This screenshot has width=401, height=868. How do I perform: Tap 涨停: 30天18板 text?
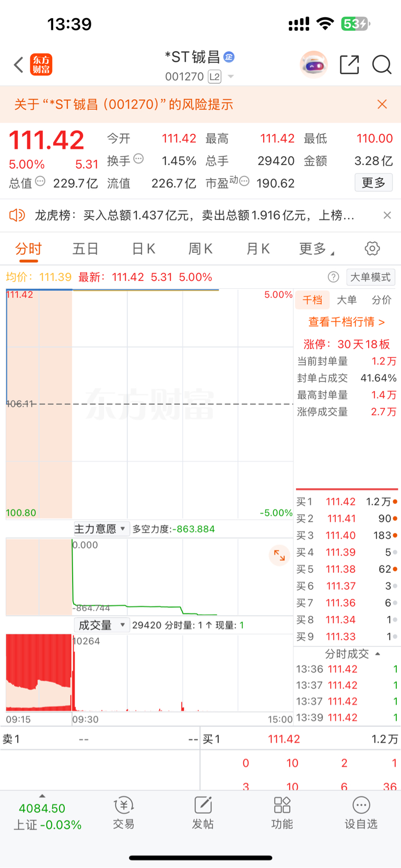tap(347, 344)
